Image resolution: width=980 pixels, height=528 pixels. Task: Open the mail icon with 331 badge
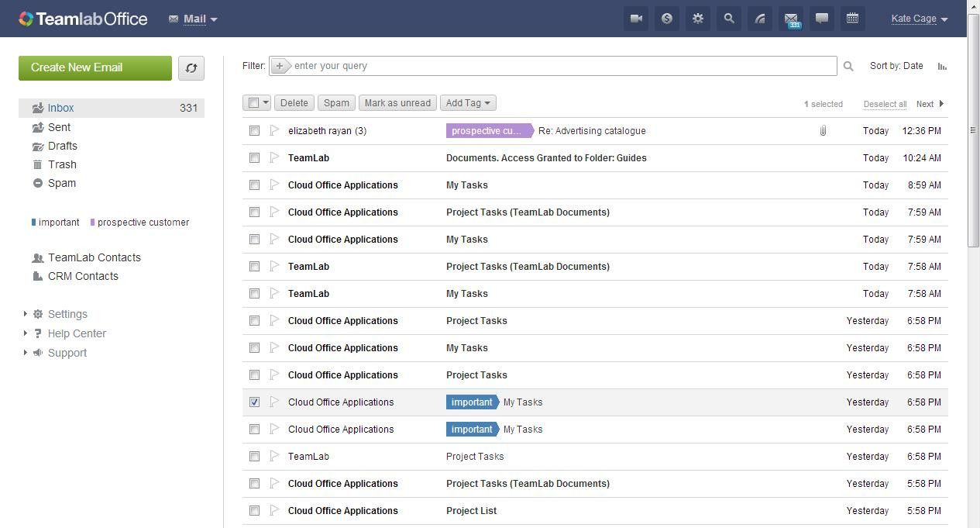point(791,19)
